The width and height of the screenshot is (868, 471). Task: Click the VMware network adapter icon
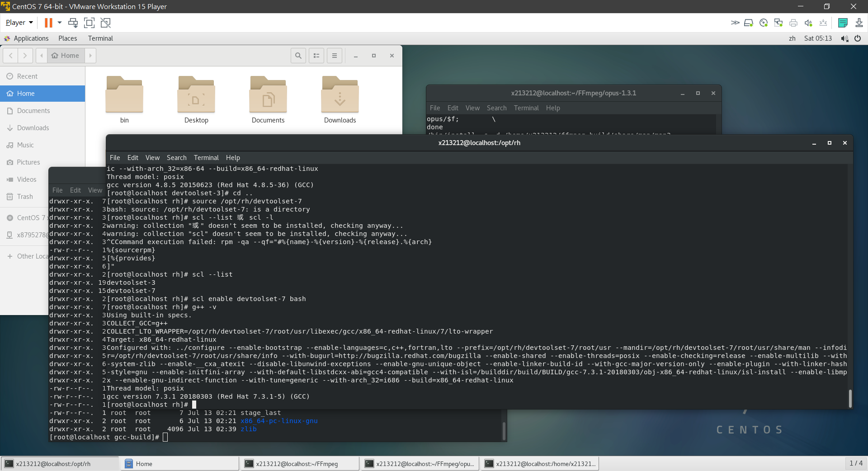click(778, 23)
